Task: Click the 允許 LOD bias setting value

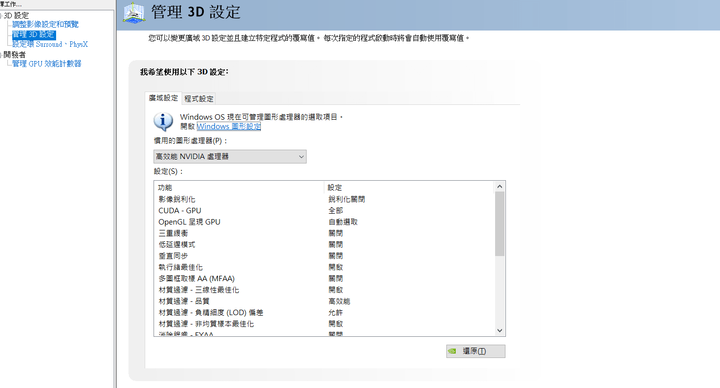Action: point(336,313)
